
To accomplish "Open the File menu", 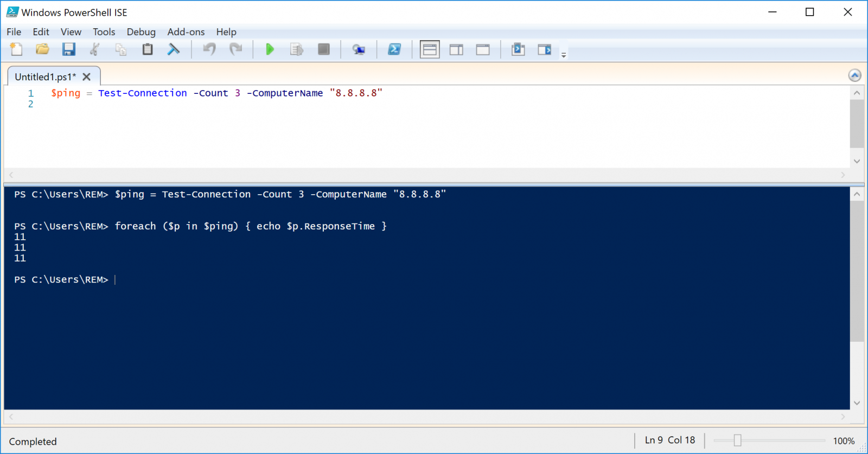I will coord(14,32).
